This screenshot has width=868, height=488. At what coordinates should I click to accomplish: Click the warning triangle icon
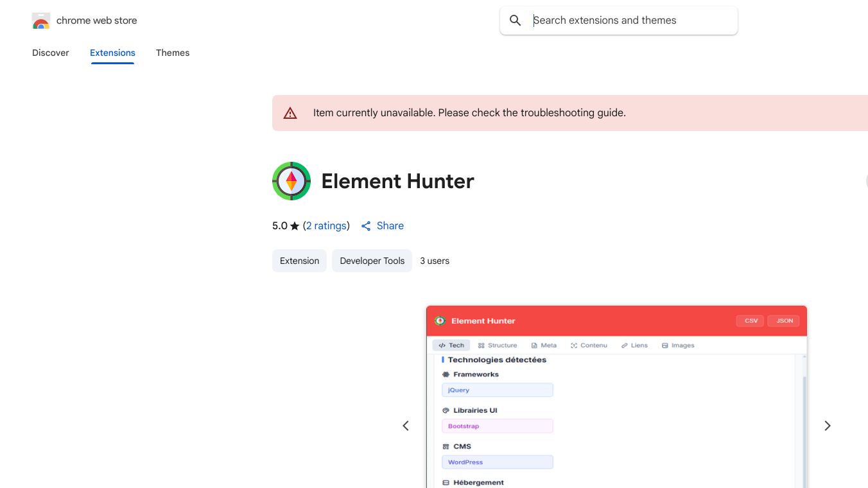pyautogui.click(x=290, y=113)
